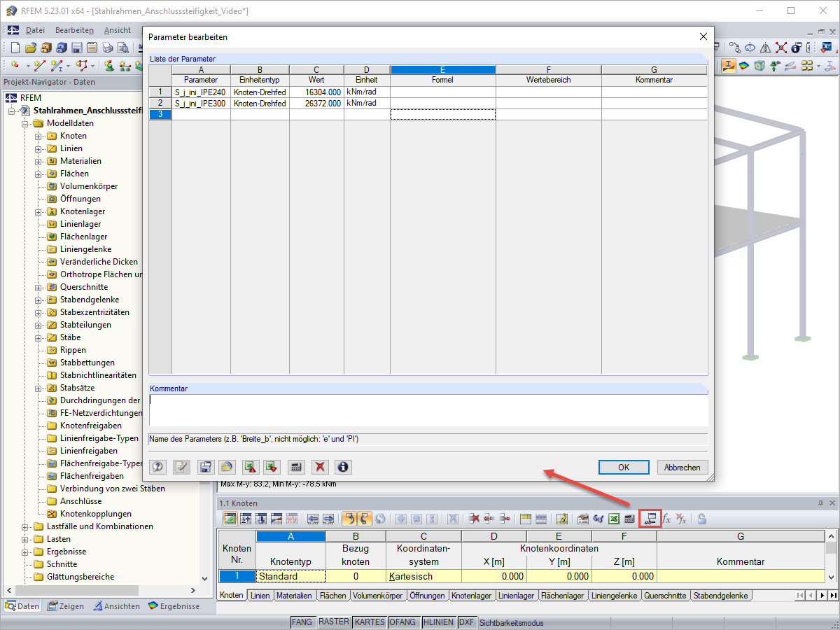840x630 pixels.
Task: Click the print preview icon in main toolbar
Action: pos(122,48)
